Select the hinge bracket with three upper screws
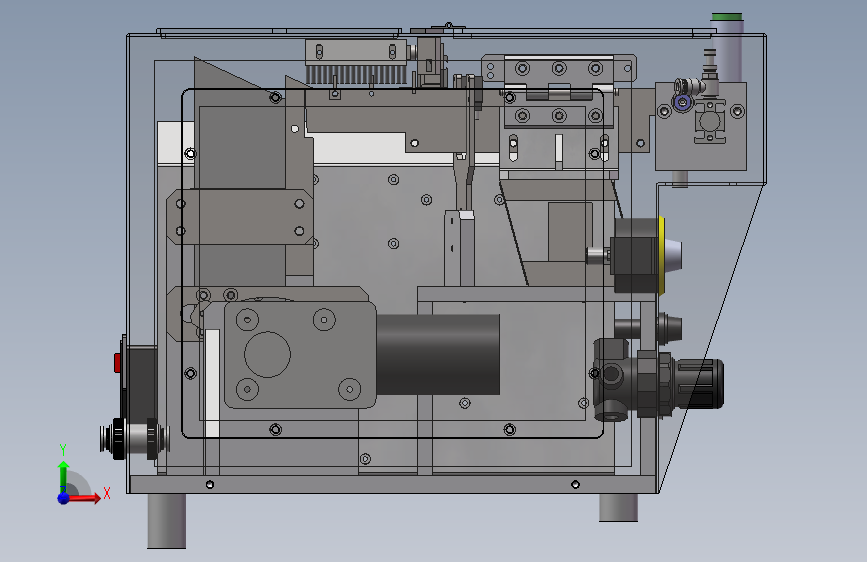The height and width of the screenshot is (562, 867). click(x=558, y=69)
